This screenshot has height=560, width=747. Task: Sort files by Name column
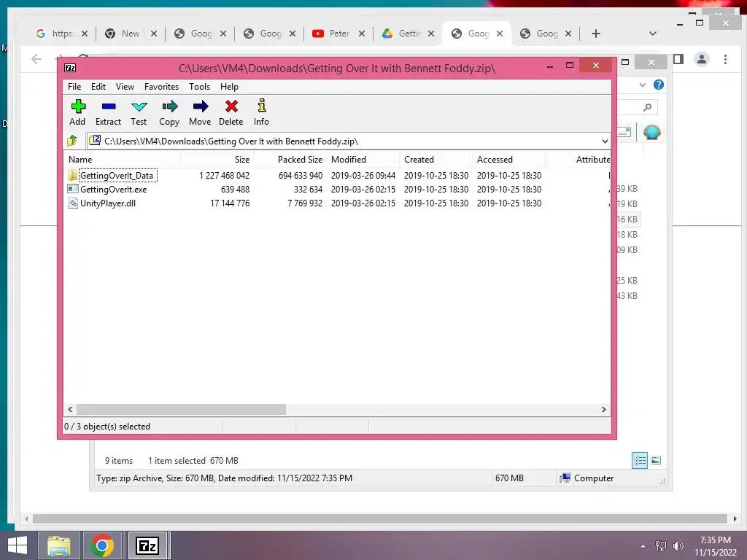click(122, 160)
